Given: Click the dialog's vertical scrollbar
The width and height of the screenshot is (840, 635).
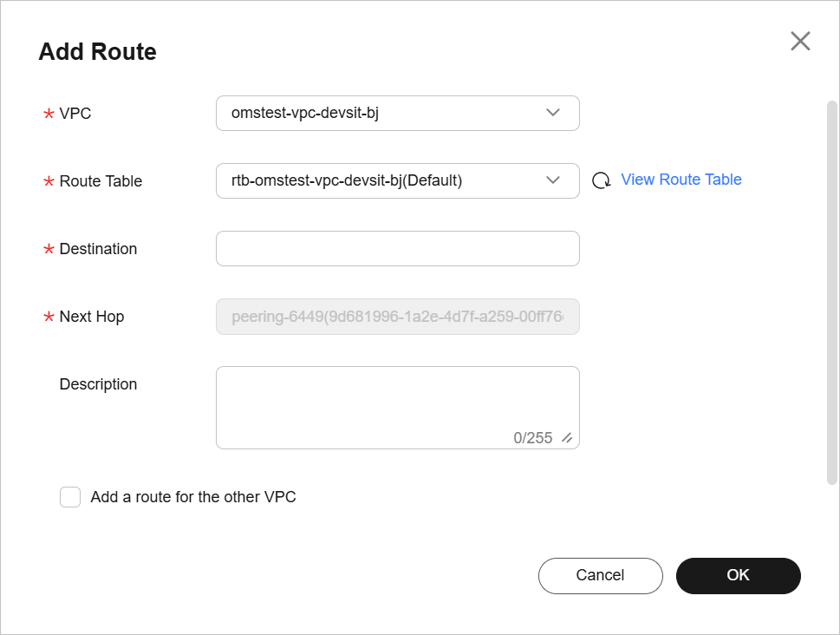Looking at the screenshot, I should [x=831, y=291].
